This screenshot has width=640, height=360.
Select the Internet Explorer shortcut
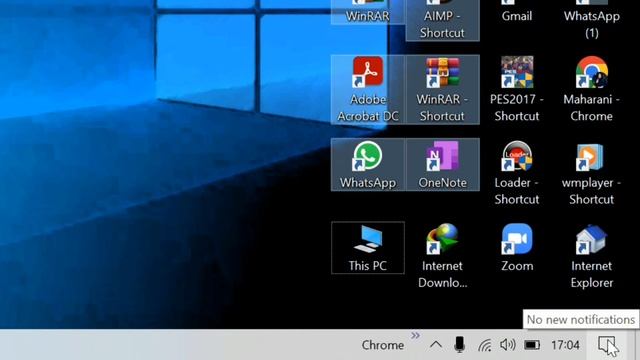[x=591, y=256]
